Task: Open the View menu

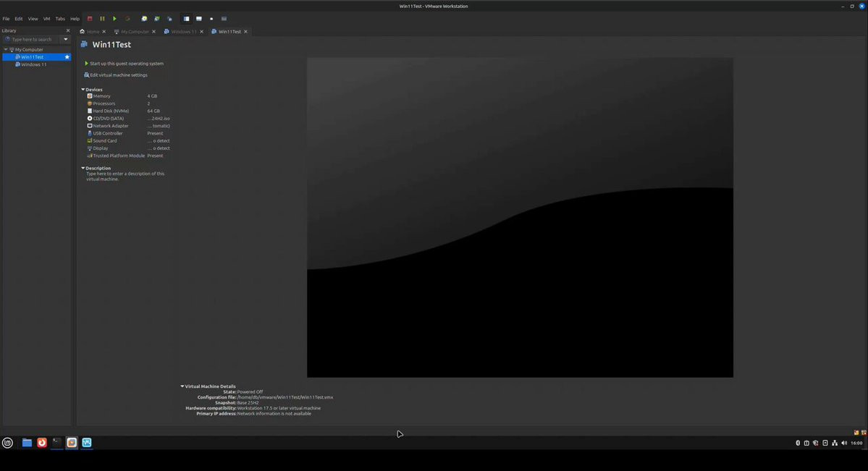Action: point(33,19)
